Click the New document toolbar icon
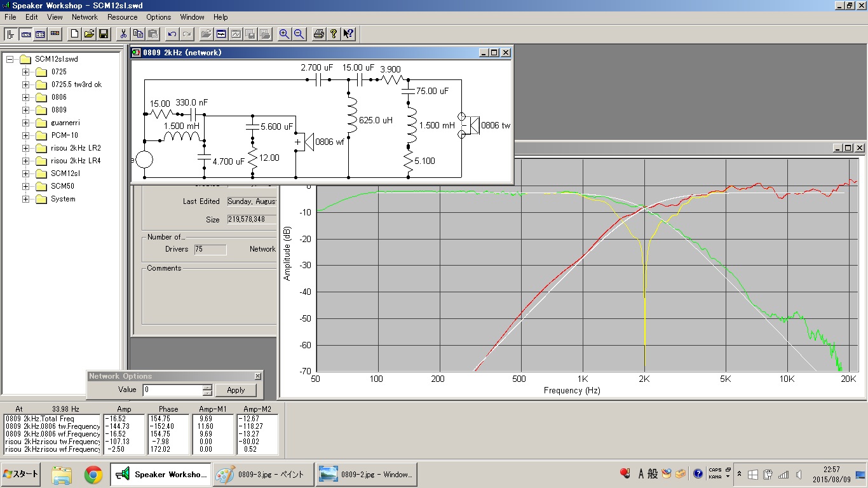 tap(74, 34)
